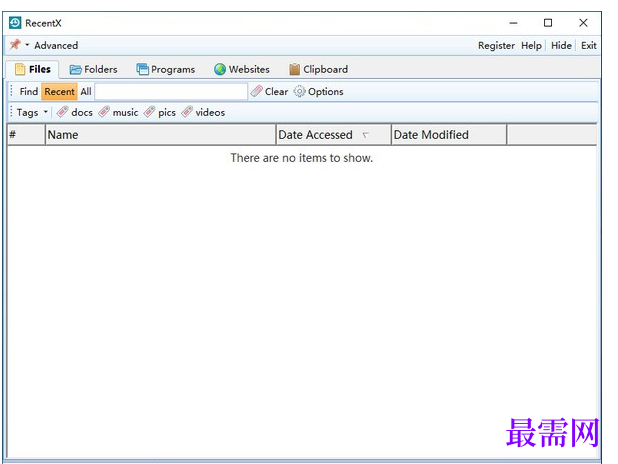Screen dimensions: 618x464
Task: Toggle the Recent filter button
Action: point(60,91)
